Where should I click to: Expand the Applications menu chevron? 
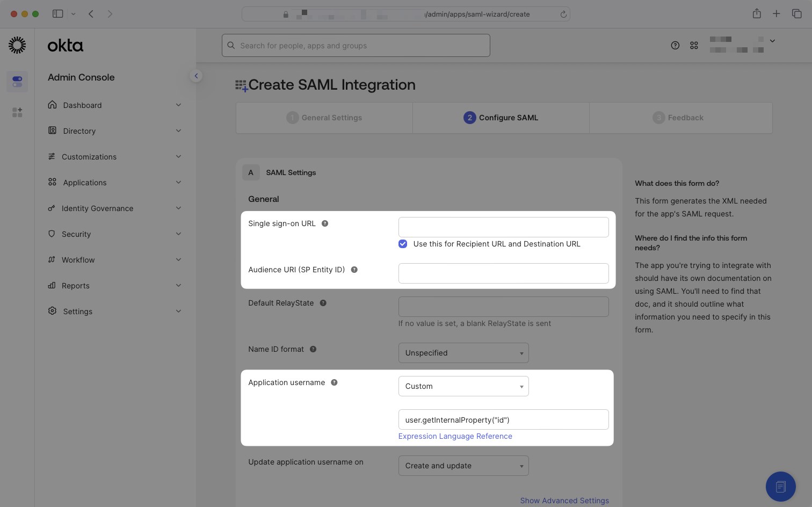178,182
